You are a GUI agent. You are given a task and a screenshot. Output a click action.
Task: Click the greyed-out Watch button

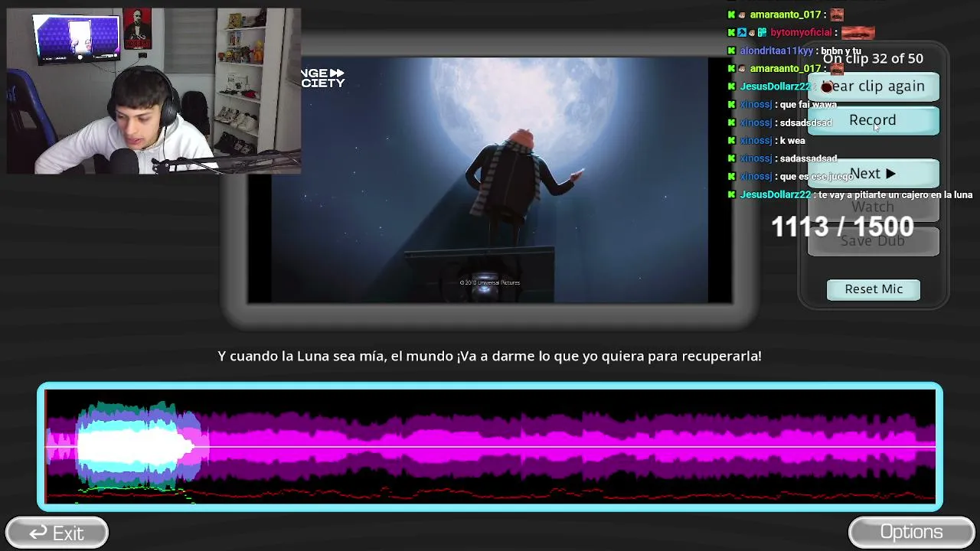[873, 207]
